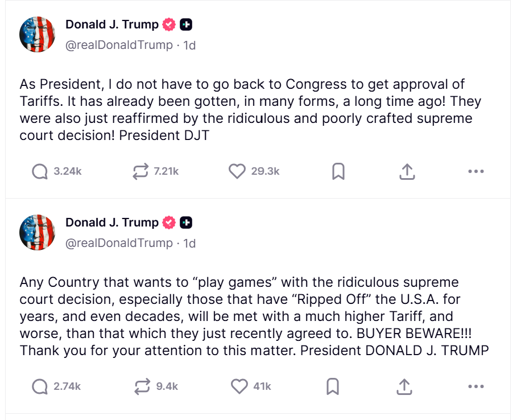Click the red verified badge on first post
The height and width of the screenshot is (420, 521).
click(169, 24)
